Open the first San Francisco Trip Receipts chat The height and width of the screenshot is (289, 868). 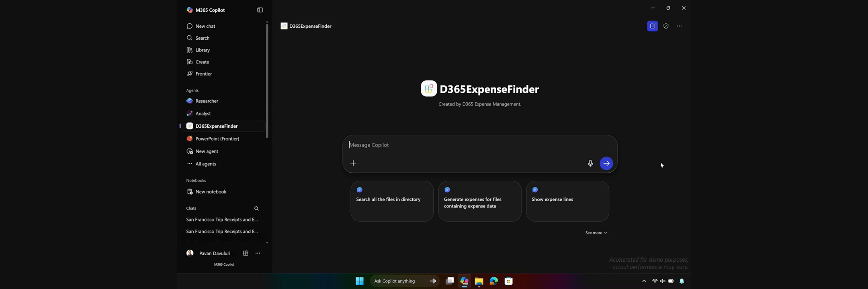[222, 220]
